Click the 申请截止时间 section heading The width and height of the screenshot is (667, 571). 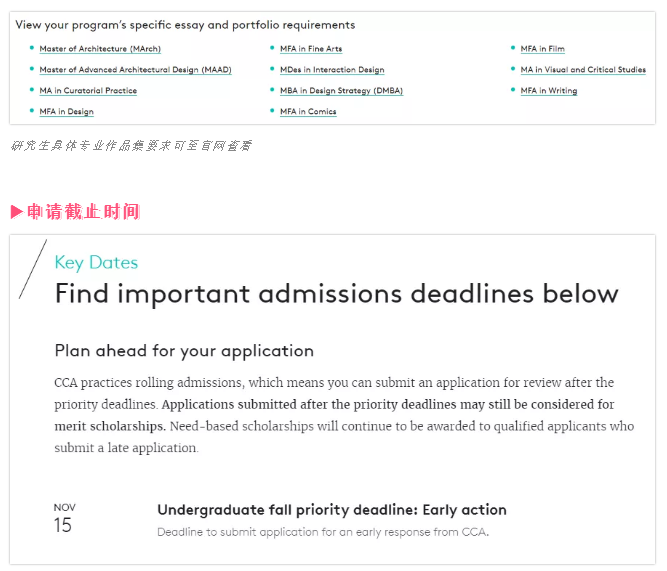point(83,212)
